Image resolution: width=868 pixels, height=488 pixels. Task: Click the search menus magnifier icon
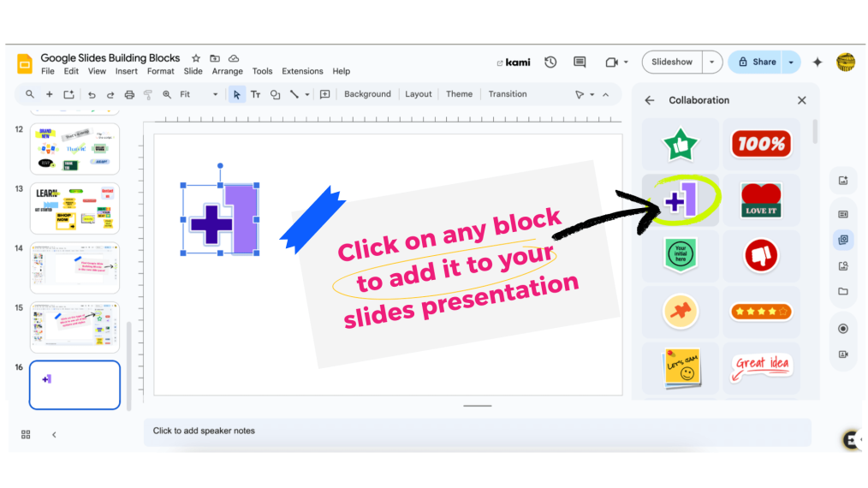pos(30,94)
